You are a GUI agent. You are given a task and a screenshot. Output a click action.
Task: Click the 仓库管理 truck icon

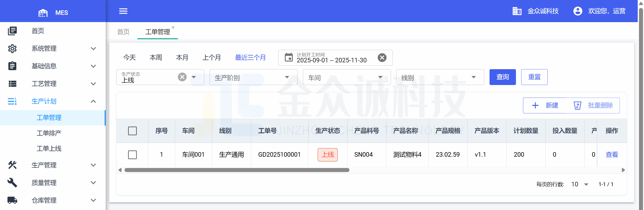(x=12, y=200)
